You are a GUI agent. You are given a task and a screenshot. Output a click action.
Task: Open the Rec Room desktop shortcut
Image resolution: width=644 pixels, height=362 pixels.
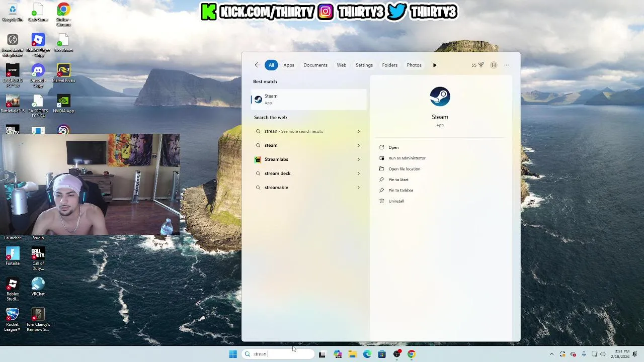pyautogui.click(x=63, y=43)
